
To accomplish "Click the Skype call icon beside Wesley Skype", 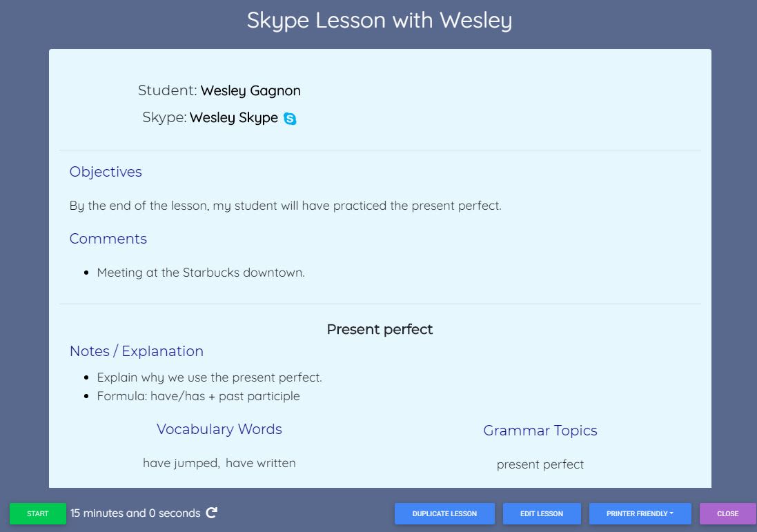I will point(291,118).
